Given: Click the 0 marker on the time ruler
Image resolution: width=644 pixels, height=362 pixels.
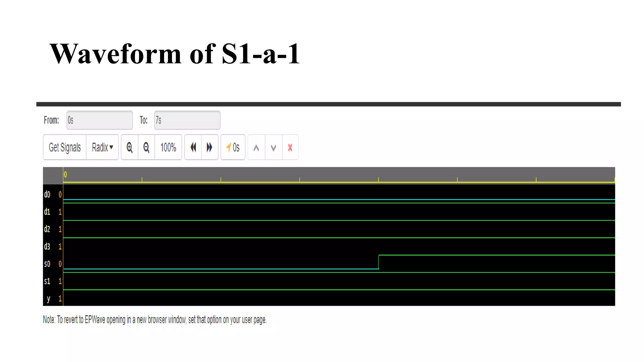Looking at the screenshot, I should [x=65, y=175].
